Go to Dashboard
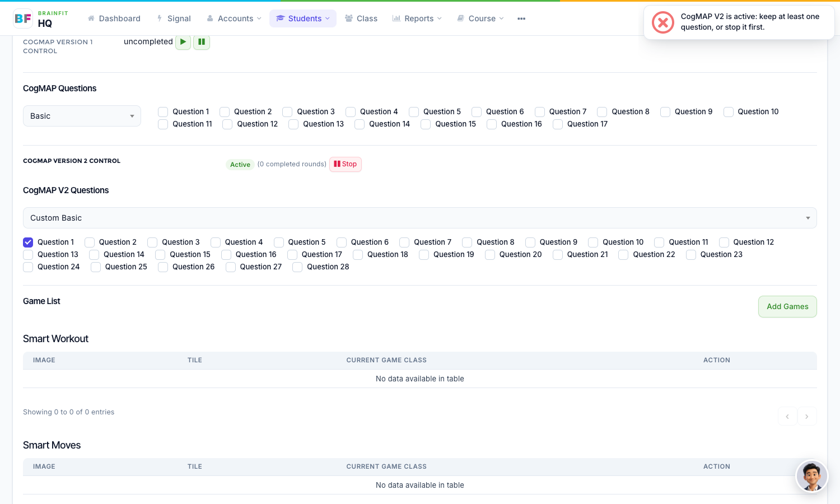Screen dimensions: 840x504 click(114, 18)
